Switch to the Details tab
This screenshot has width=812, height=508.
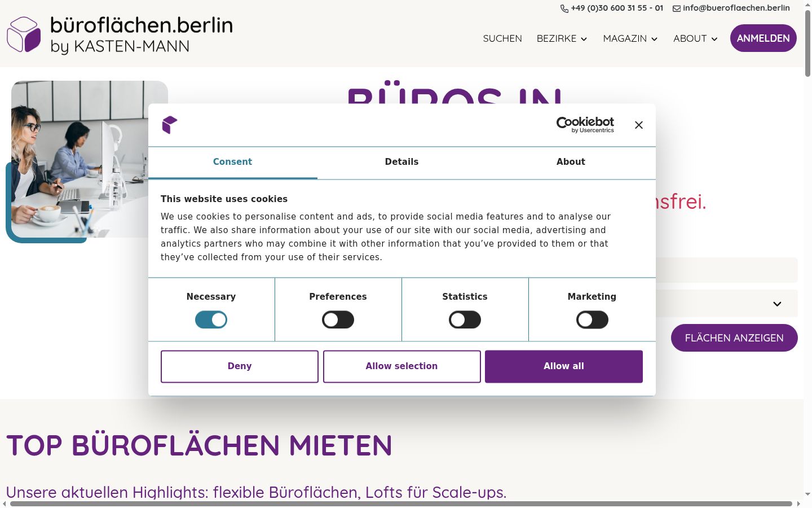tap(401, 162)
